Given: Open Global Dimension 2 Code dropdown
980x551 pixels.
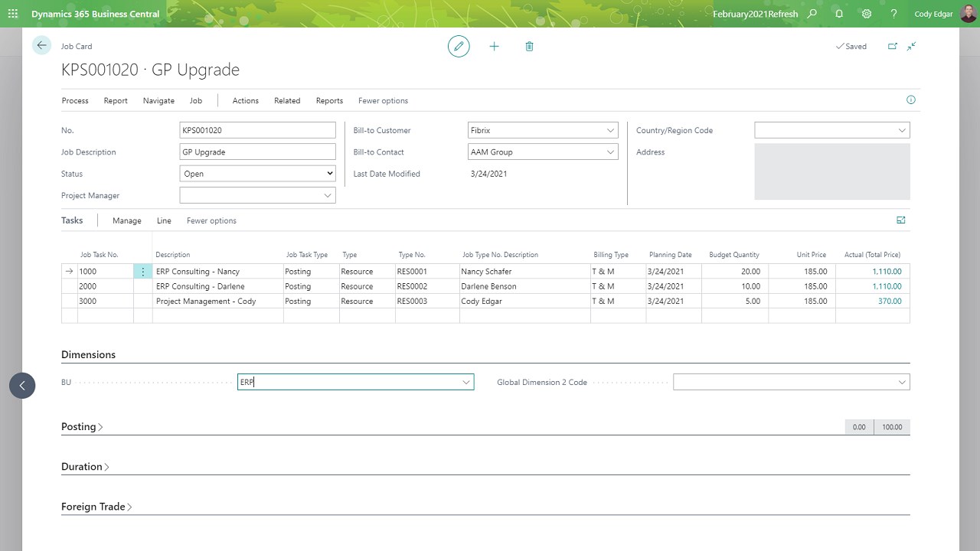Looking at the screenshot, I should point(902,382).
